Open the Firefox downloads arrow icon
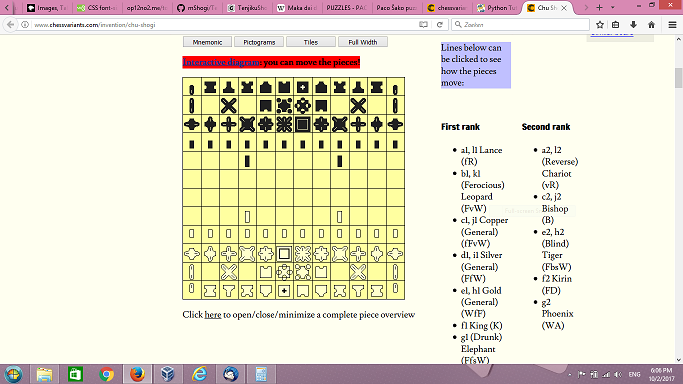Image resolution: width=683 pixels, height=384 pixels. 633,25
